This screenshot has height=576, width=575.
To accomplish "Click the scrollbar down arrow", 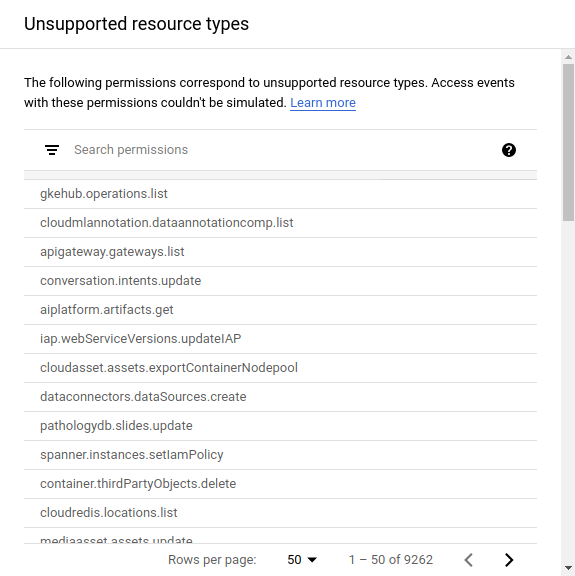I will pyautogui.click(x=568, y=568).
